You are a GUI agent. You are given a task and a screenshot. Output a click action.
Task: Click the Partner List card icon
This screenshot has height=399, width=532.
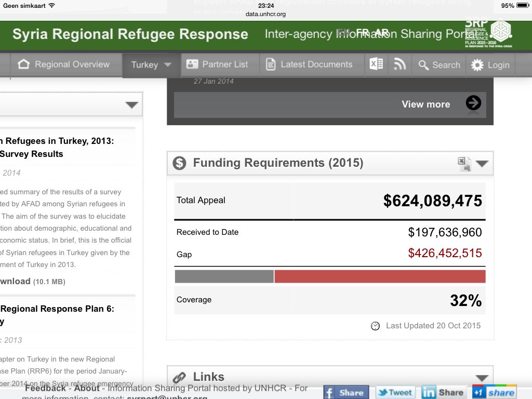[192, 64]
